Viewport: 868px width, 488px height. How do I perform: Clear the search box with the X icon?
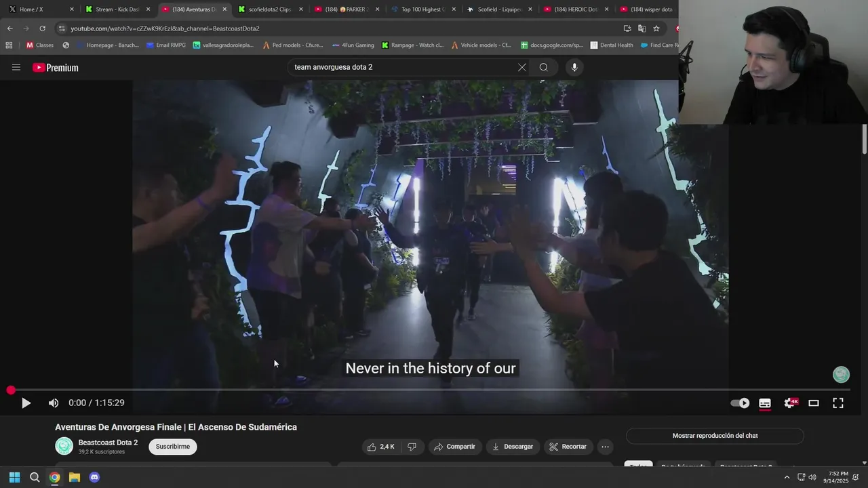tap(521, 67)
